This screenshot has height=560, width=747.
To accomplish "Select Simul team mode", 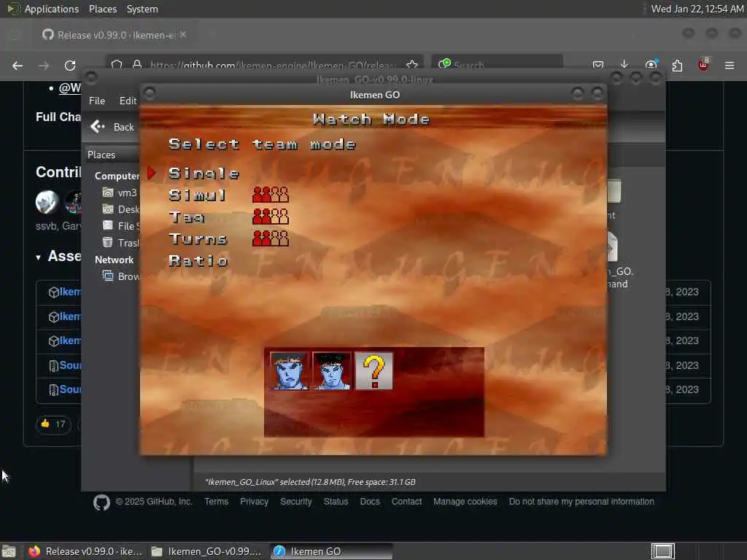I will [197, 195].
